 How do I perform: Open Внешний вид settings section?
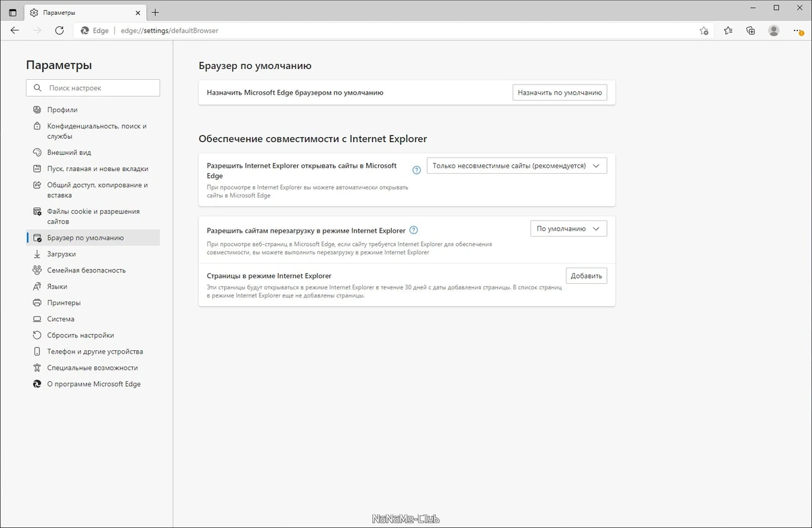(x=93, y=153)
